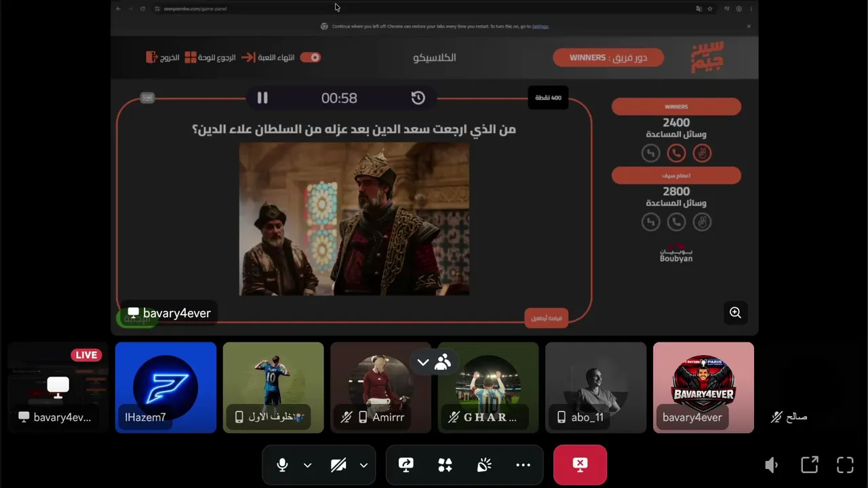The image size is (868, 488).
Task: Click the bavary4ever stream name label
Action: click(x=169, y=313)
